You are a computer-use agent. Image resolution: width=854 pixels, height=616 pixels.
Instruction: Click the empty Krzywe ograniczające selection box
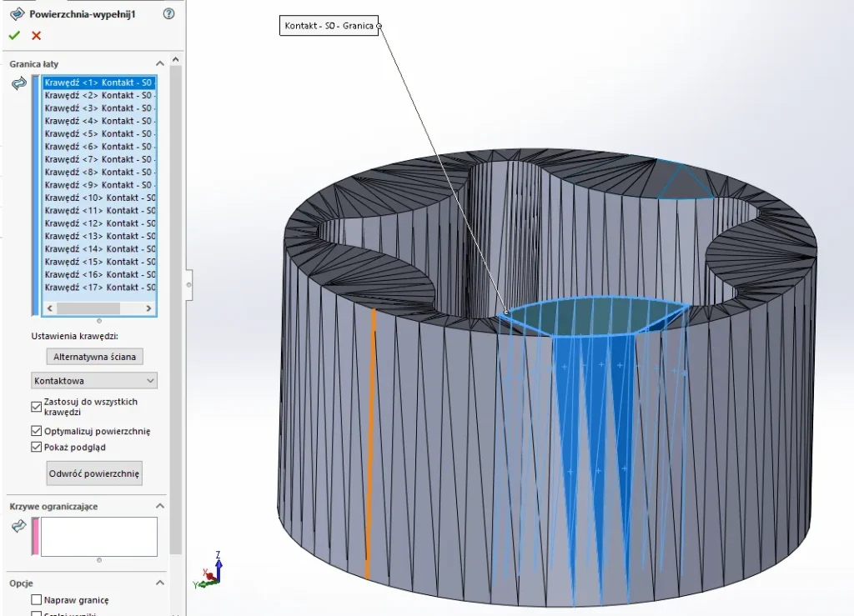99,537
